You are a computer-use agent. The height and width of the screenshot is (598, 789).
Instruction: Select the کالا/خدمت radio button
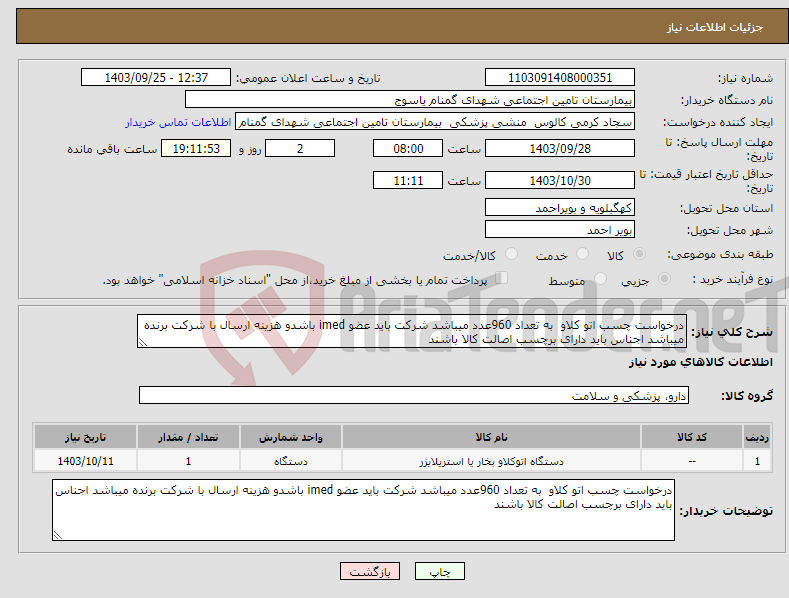(511, 254)
